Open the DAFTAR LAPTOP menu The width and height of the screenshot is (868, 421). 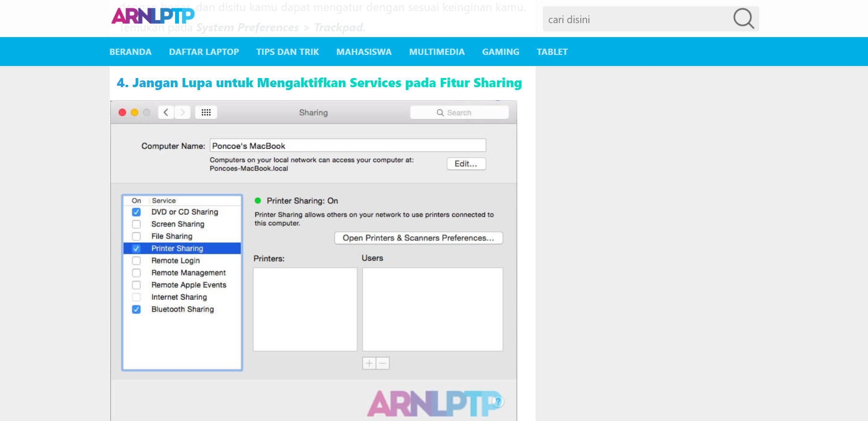click(x=204, y=52)
